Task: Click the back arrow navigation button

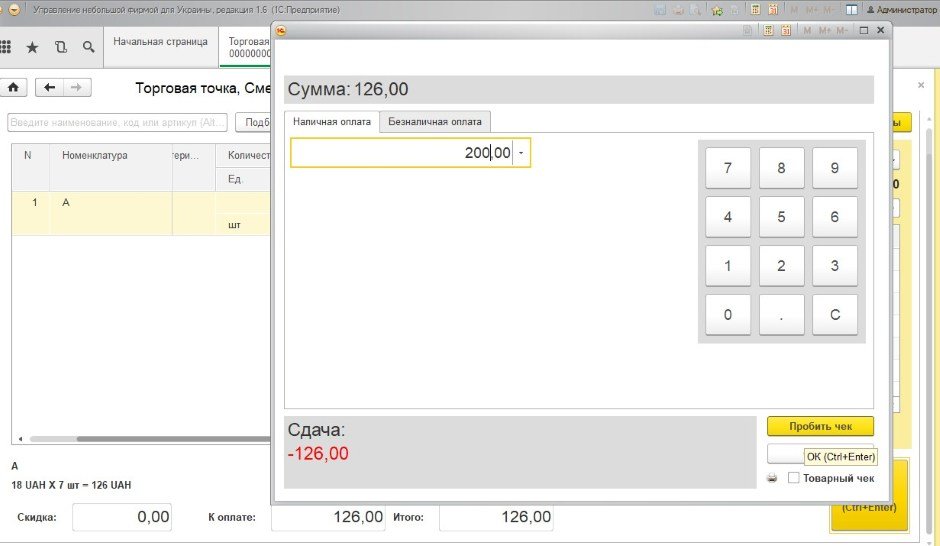Action: point(50,88)
